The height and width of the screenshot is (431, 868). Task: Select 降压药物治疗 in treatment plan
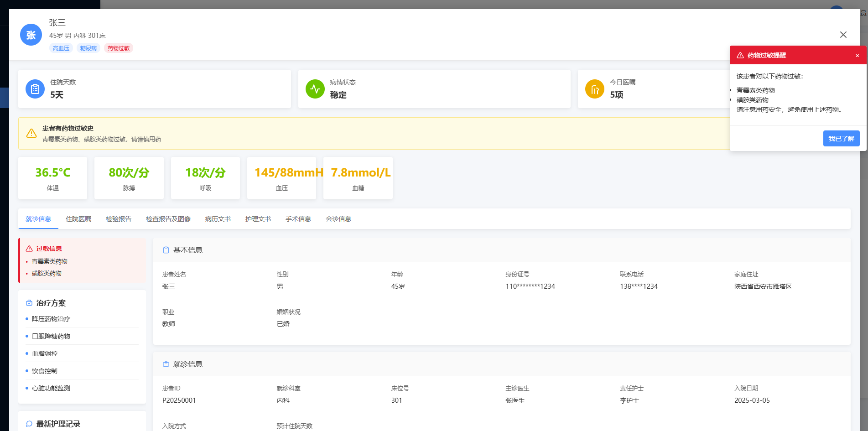pyautogui.click(x=82, y=319)
